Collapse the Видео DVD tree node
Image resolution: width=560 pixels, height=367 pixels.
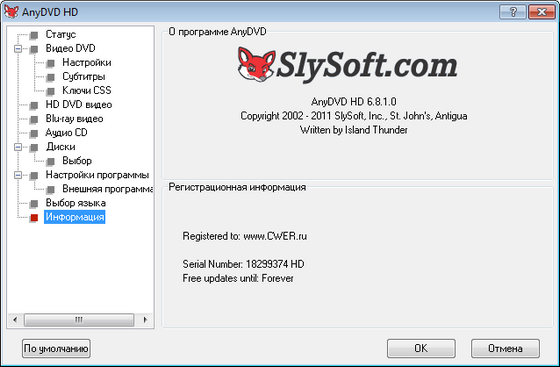(x=18, y=49)
